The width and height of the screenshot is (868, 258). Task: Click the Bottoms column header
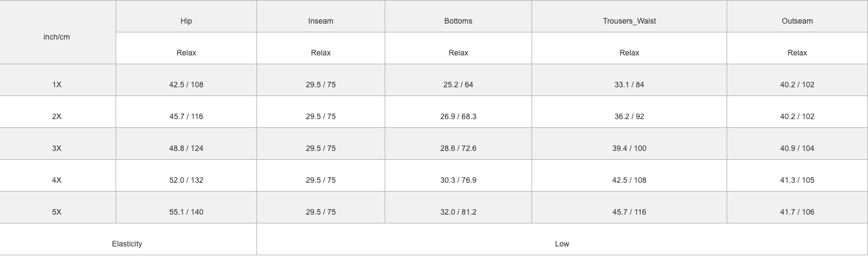458,21
